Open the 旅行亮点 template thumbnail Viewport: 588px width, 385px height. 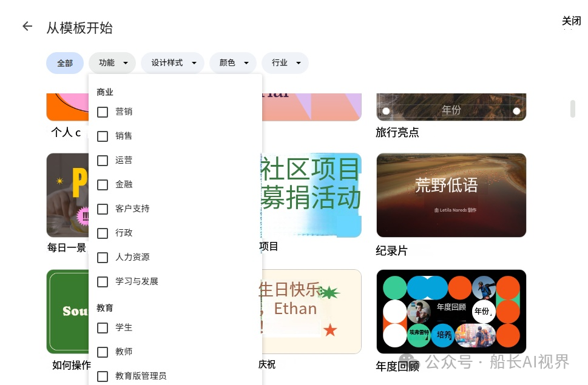[x=451, y=107]
